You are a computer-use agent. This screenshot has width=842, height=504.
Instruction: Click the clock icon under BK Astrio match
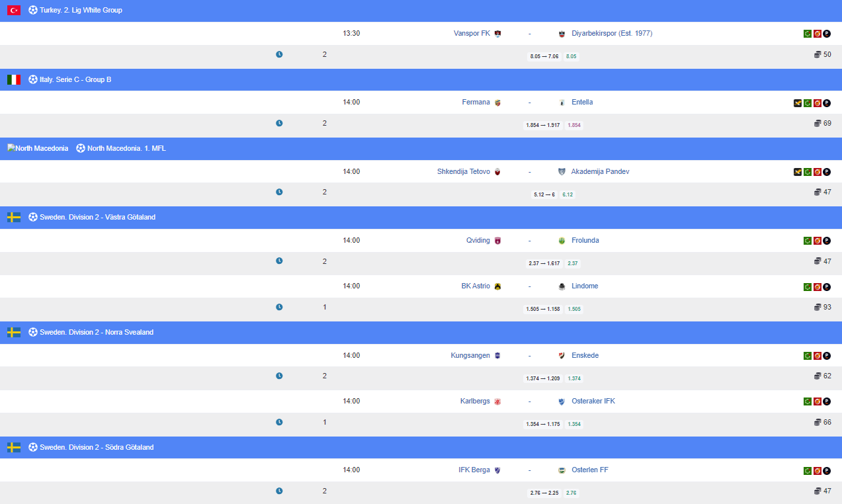click(x=279, y=307)
